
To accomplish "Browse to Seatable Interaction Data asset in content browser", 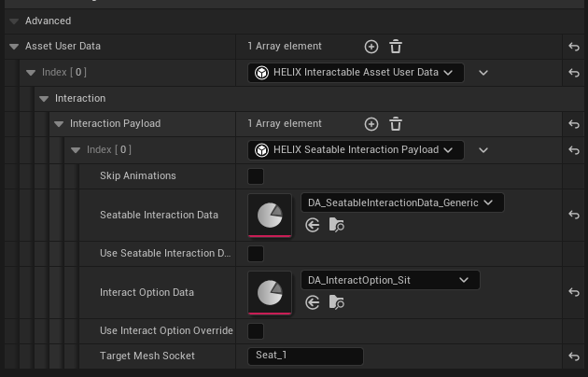I will [x=336, y=225].
